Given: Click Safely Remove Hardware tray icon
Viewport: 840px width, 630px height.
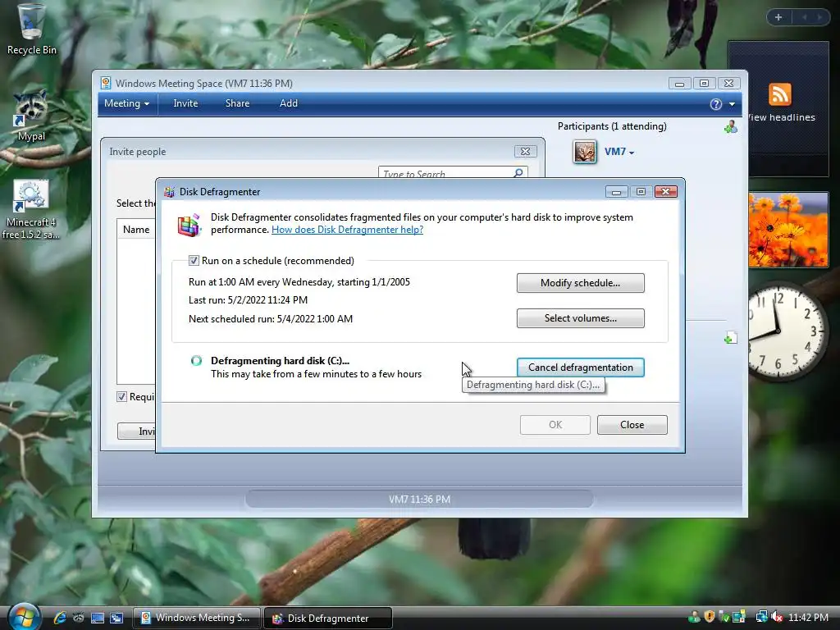Looking at the screenshot, I should (724, 617).
